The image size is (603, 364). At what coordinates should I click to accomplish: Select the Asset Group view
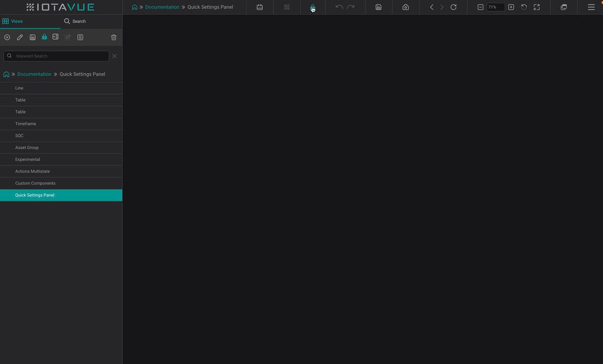pyautogui.click(x=61, y=147)
